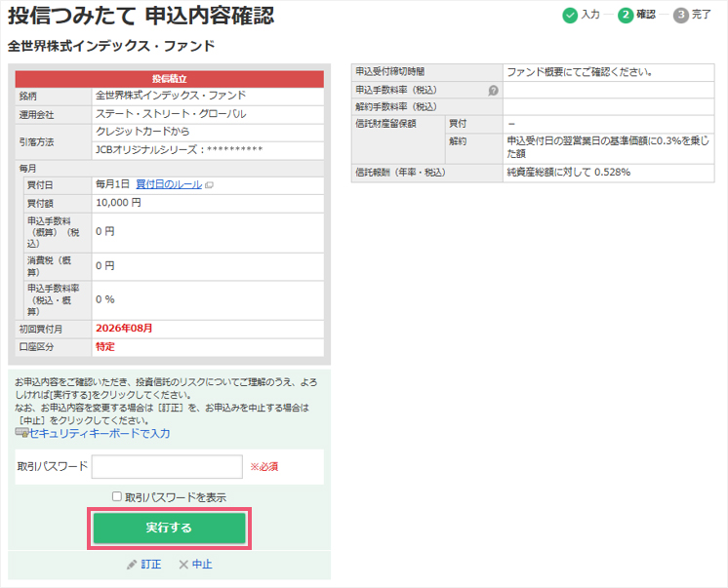Focus the 取引パスワード input field

point(167,466)
